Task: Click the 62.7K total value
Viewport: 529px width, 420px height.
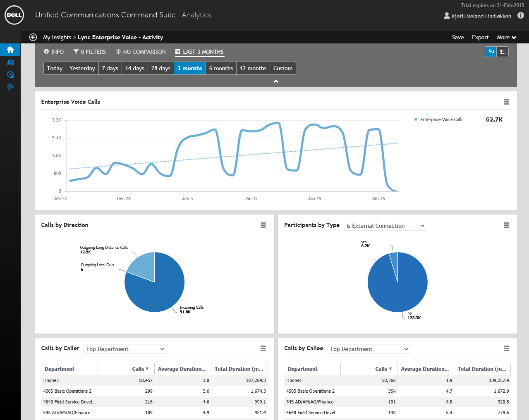Action: 494,119
